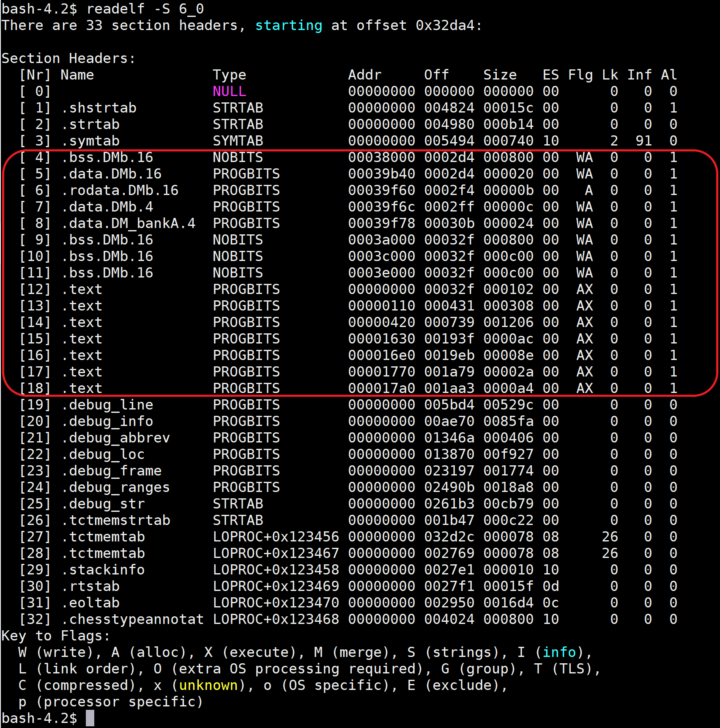Click the .chesstypeannotat section name
Viewport: 720px width, 728px height.
click(132, 619)
